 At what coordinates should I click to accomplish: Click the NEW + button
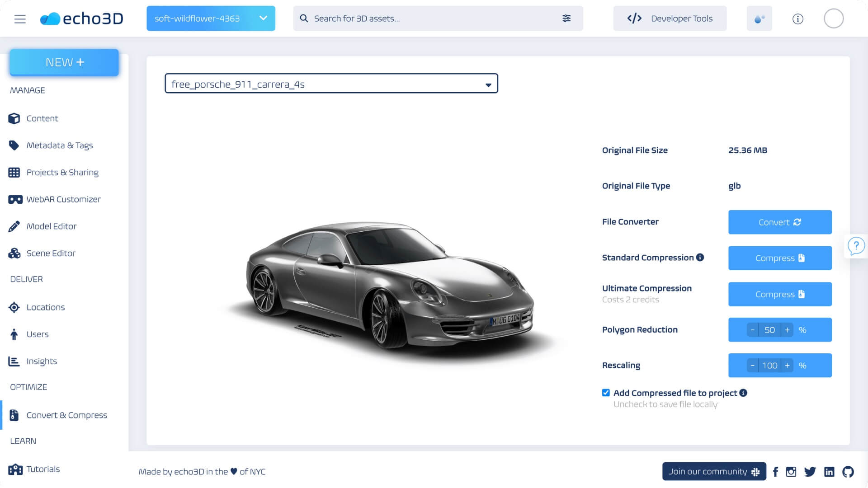pos(64,62)
